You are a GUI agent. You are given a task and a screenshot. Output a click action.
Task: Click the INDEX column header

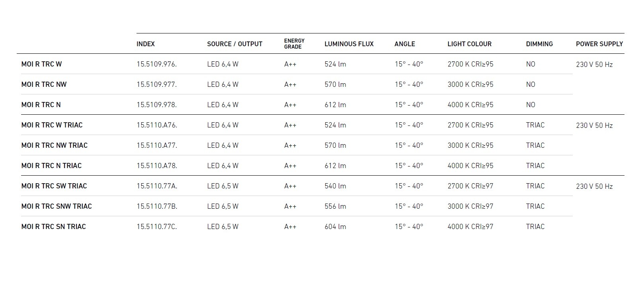pos(146,44)
